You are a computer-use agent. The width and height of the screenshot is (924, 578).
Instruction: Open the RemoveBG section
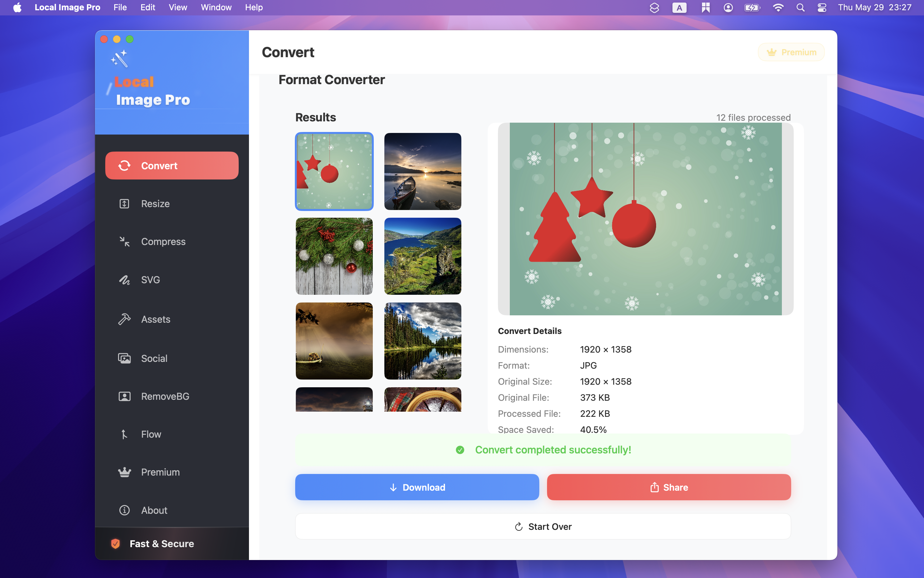172,397
